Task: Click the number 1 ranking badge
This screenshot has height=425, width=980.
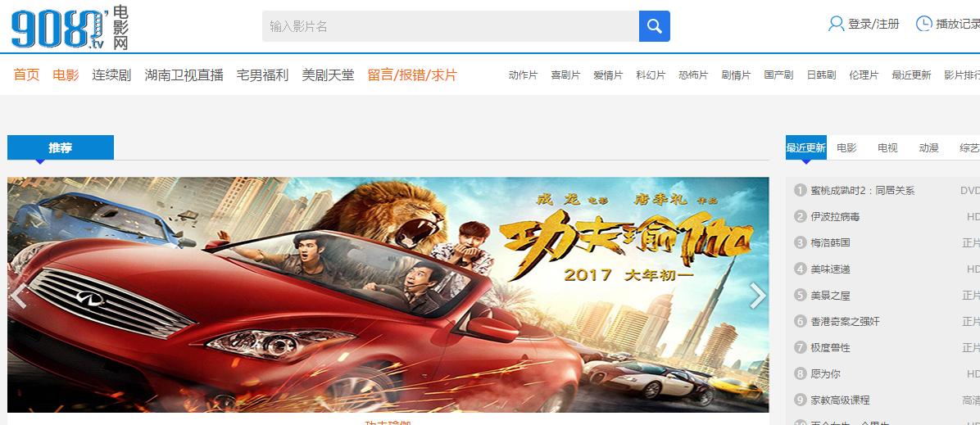Action: pyautogui.click(x=800, y=190)
